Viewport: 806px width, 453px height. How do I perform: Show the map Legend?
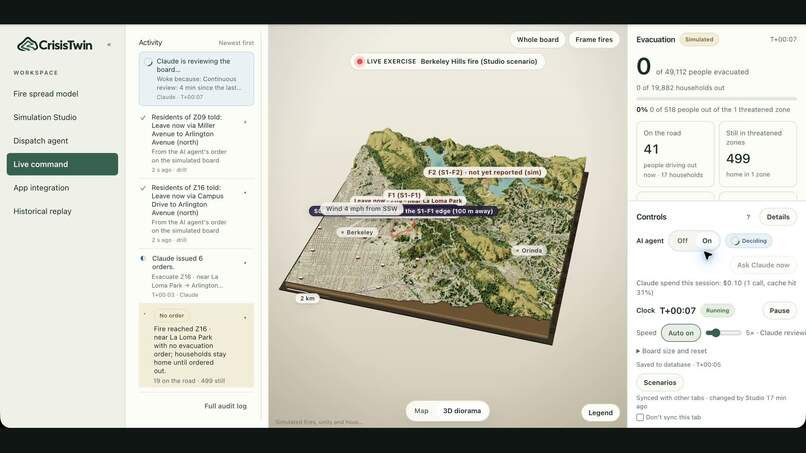[600, 413]
